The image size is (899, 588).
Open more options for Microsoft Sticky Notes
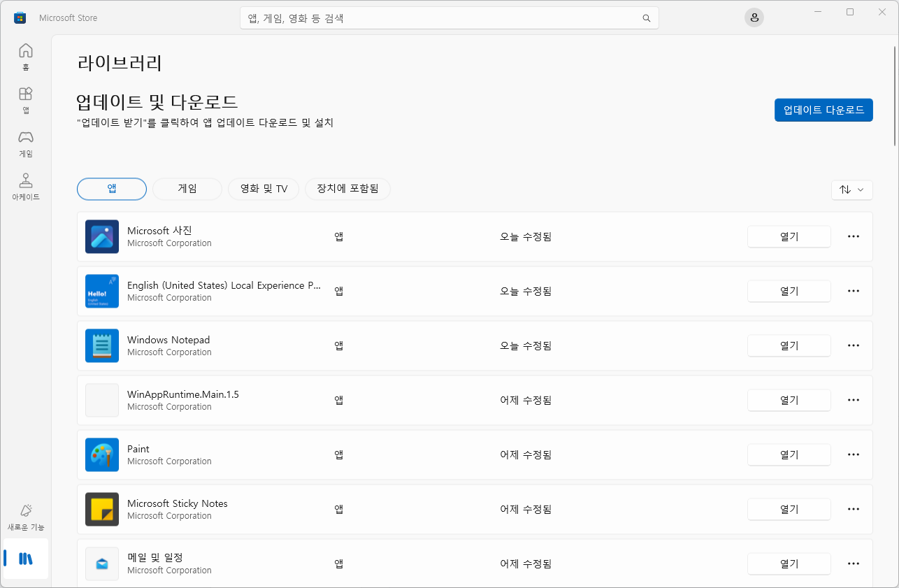tap(853, 509)
